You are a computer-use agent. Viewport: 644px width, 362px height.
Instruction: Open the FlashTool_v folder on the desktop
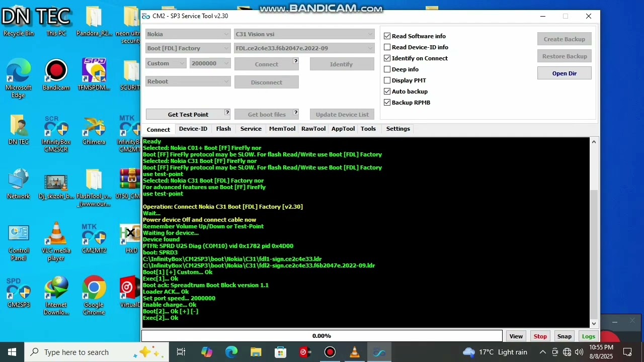click(x=94, y=188)
